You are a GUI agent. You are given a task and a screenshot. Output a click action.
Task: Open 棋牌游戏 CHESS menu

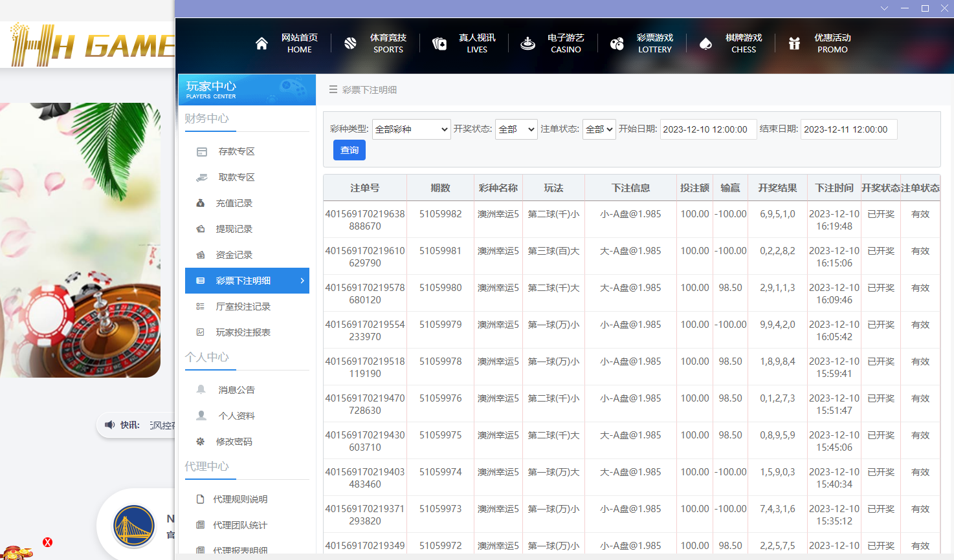(x=744, y=43)
